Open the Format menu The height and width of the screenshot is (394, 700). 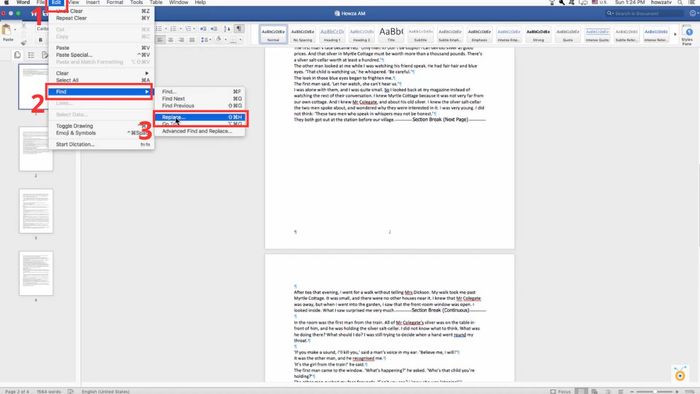(115, 3)
